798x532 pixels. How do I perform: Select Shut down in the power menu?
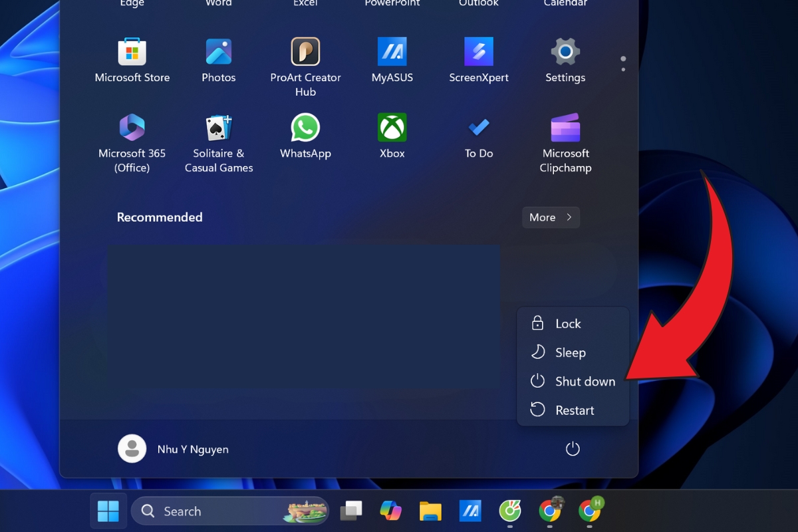point(573,381)
